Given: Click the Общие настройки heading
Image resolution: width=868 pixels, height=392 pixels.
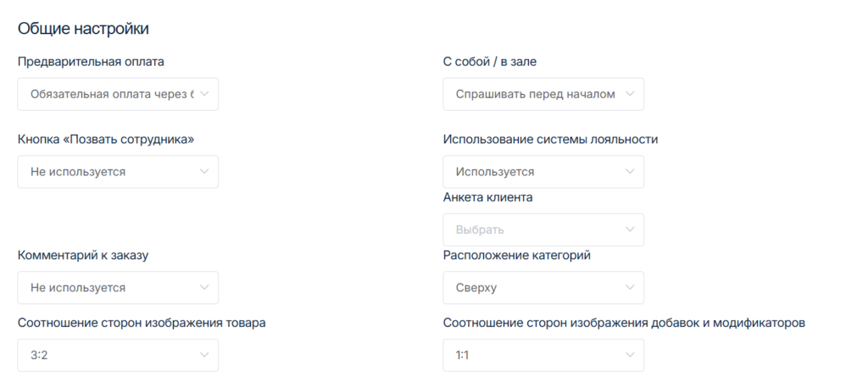Looking at the screenshot, I should pyautogui.click(x=83, y=29).
